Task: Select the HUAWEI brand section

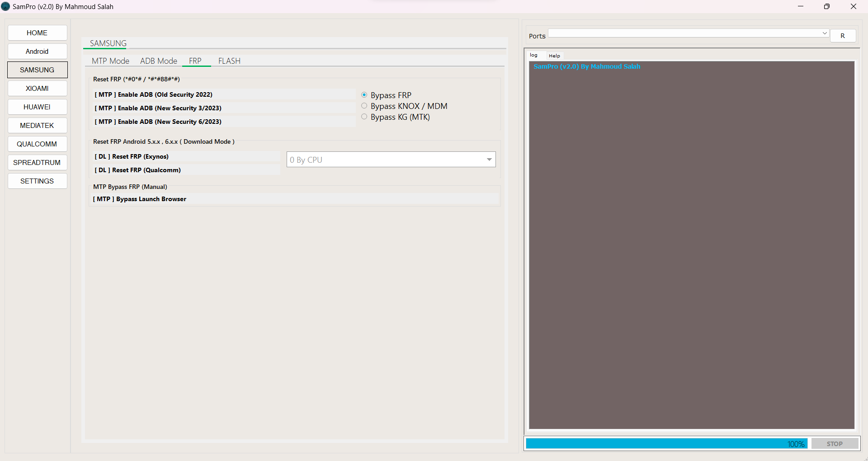Action: pos(37,107)
